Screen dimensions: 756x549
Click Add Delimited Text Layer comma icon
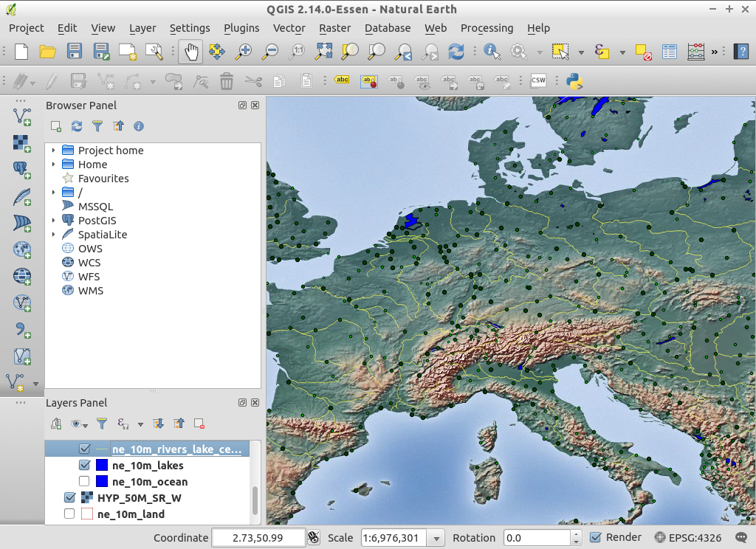click(21, 330)
